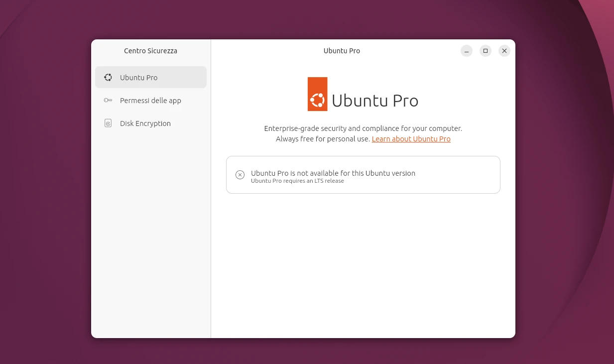Screen dimensions: 614x364
Task: Click the minimize icon in the title bar
Action: point(467,51)
